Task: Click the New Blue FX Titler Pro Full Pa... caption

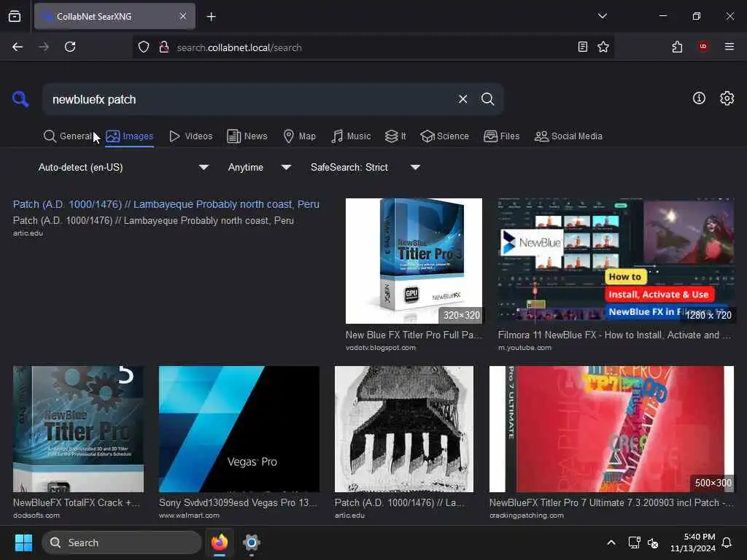Action: pyautogui.click(x=414, y=335)
